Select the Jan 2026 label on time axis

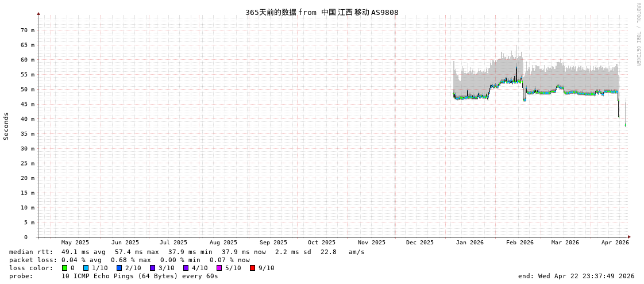(469, 243)
